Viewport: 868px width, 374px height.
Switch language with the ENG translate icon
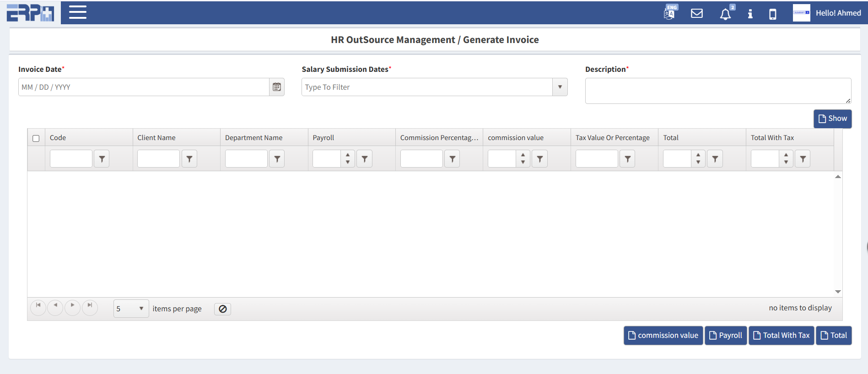point(670,13)
